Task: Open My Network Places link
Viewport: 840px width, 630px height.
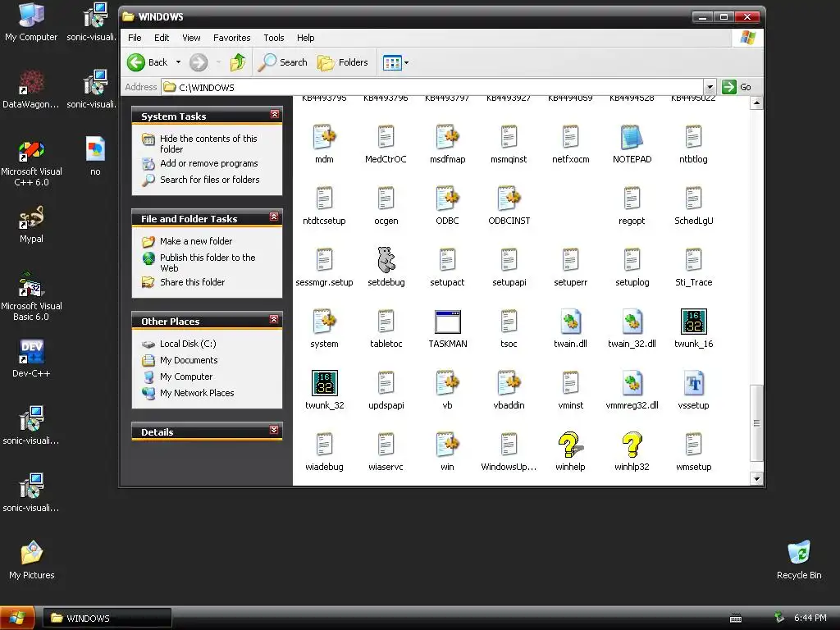Action: pyautogui.click(x=197, y=393)
